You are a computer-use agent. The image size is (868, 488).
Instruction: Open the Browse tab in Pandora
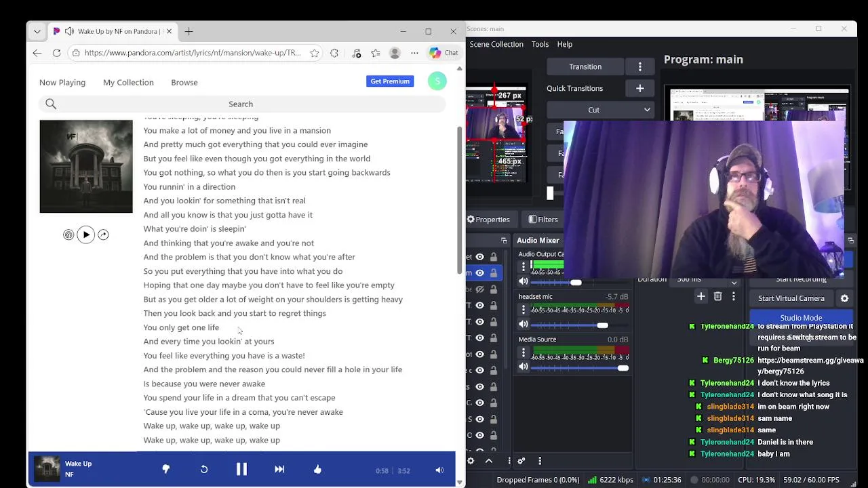(x=184, y=82)
